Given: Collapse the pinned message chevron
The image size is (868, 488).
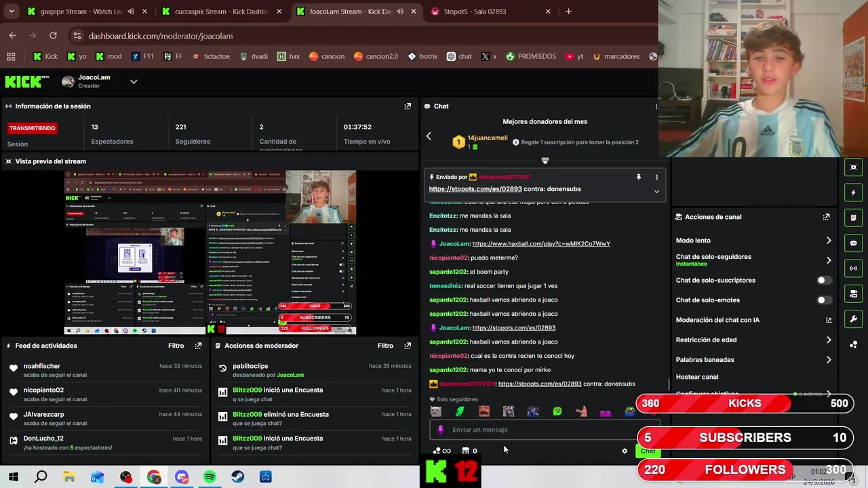Looking at the screenshot, I should [656, 192].
